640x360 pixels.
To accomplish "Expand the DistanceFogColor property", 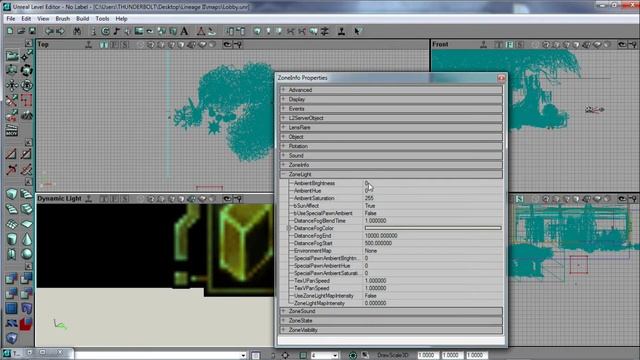I will [x=289, y=228].
